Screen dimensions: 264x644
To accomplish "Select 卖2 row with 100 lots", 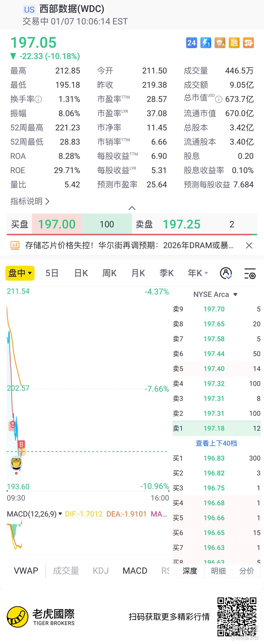I will click(216, 413).
